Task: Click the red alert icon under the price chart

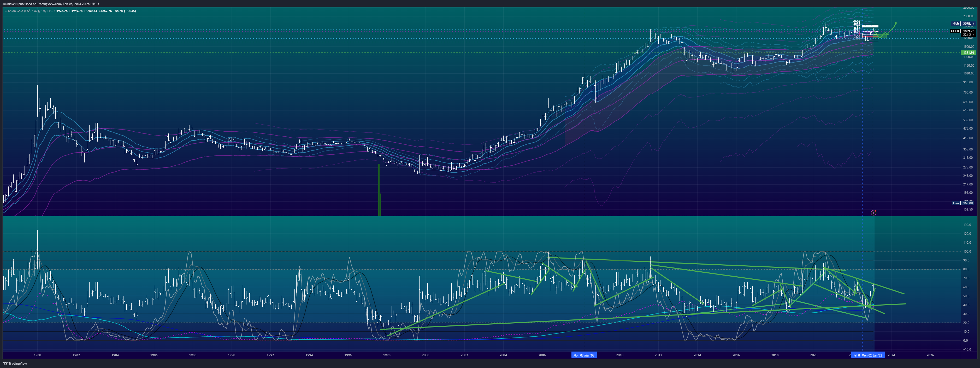Action: pos(873,212)
